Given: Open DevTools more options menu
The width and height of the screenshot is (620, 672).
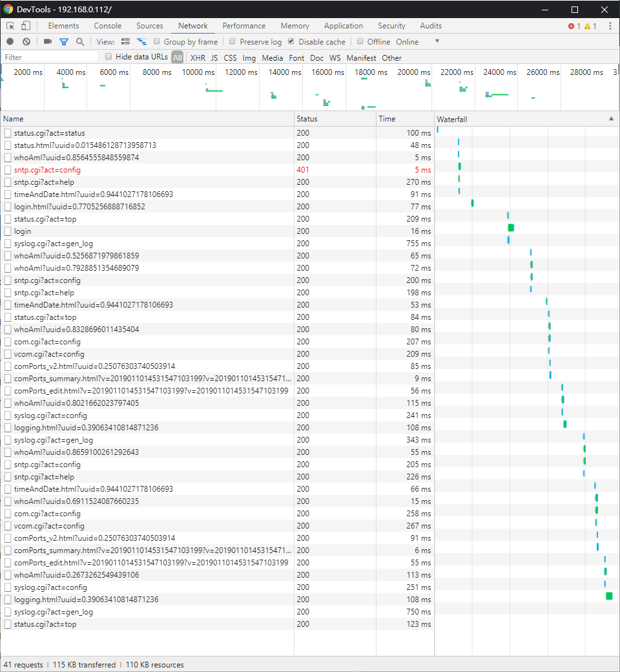Looking at the screenshot, I should [610, 26].
